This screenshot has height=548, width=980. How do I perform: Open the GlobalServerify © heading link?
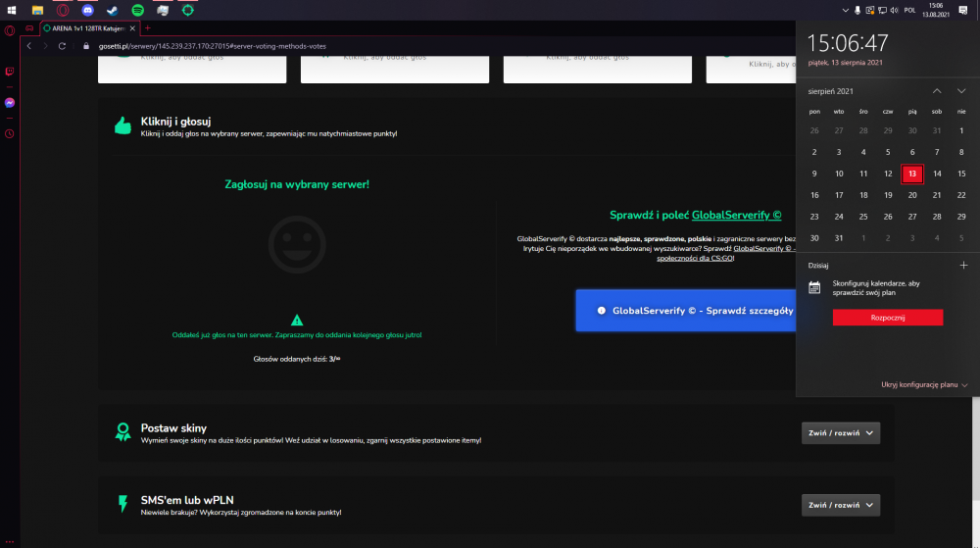(x=736, y=215)
